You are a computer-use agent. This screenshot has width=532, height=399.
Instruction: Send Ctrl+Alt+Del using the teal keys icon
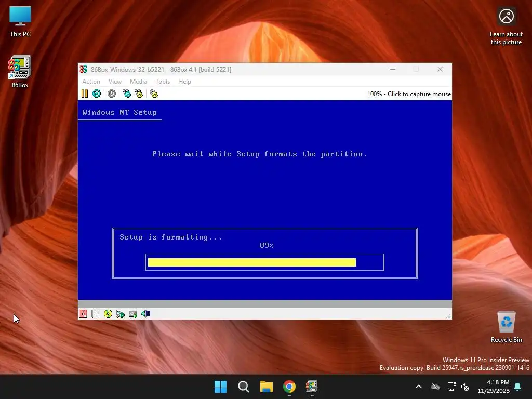[127, 94]
